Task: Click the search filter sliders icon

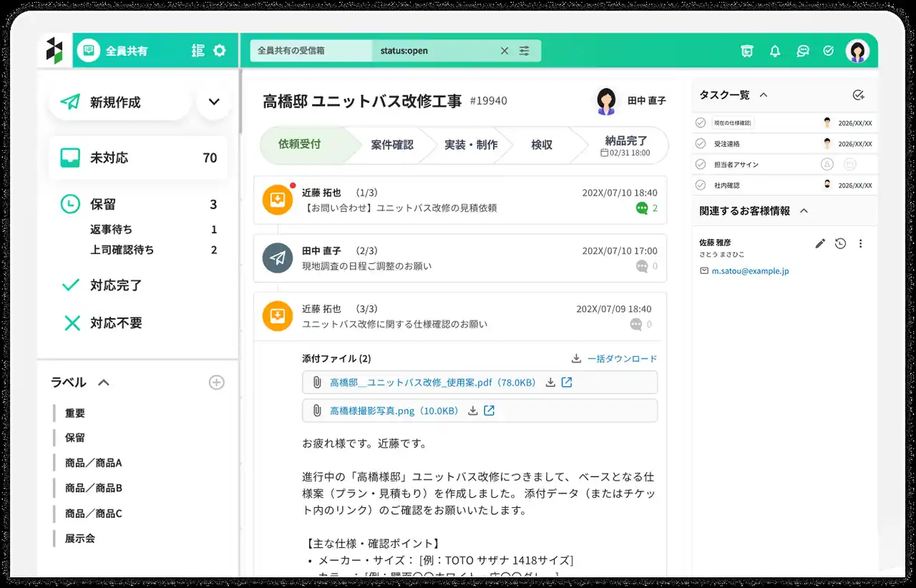Action: (x=525, y=51)
